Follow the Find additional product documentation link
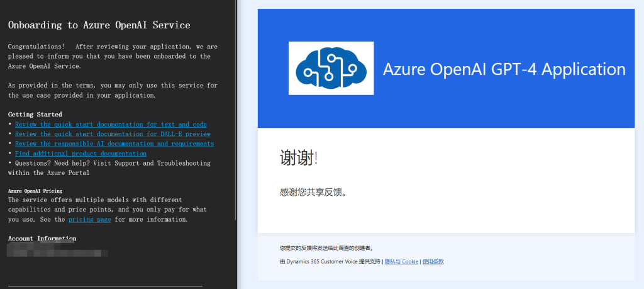The width and height of the screenshot is (644, 289). [80, 154]
